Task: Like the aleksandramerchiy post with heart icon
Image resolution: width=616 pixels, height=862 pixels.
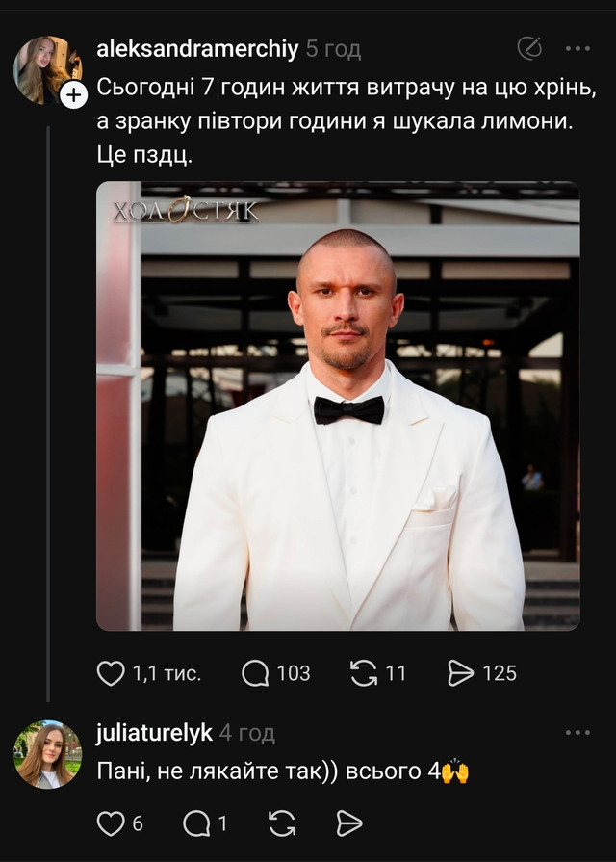Action: pos(112,673)
